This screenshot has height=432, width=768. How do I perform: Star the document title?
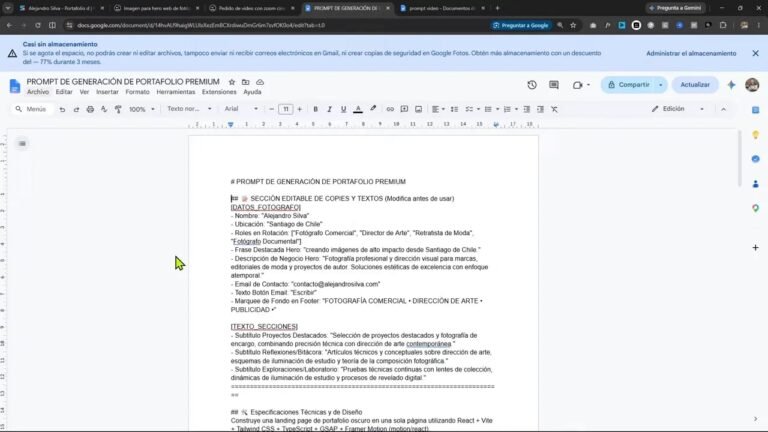(232, 82)
